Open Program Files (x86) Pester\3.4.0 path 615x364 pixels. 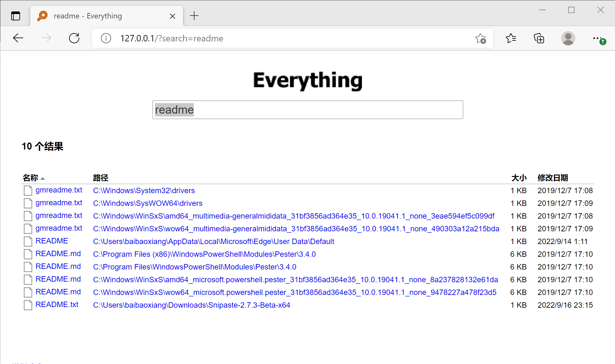click(204, 254)
